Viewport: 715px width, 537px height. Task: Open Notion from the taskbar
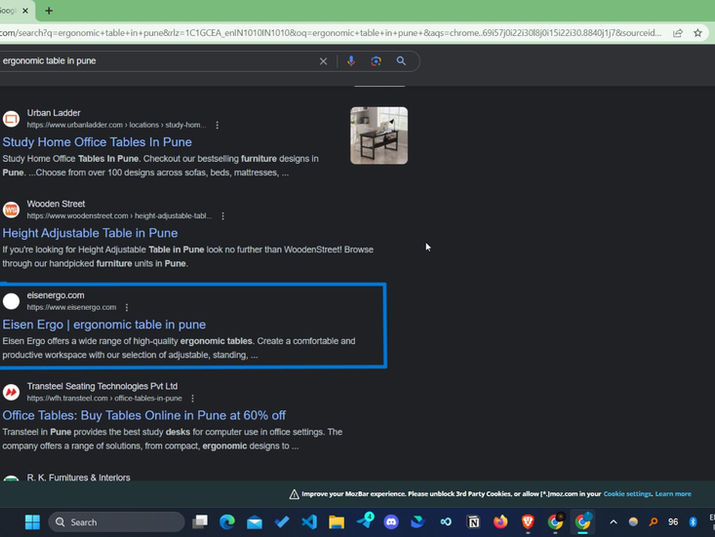[x=473, y=522]
